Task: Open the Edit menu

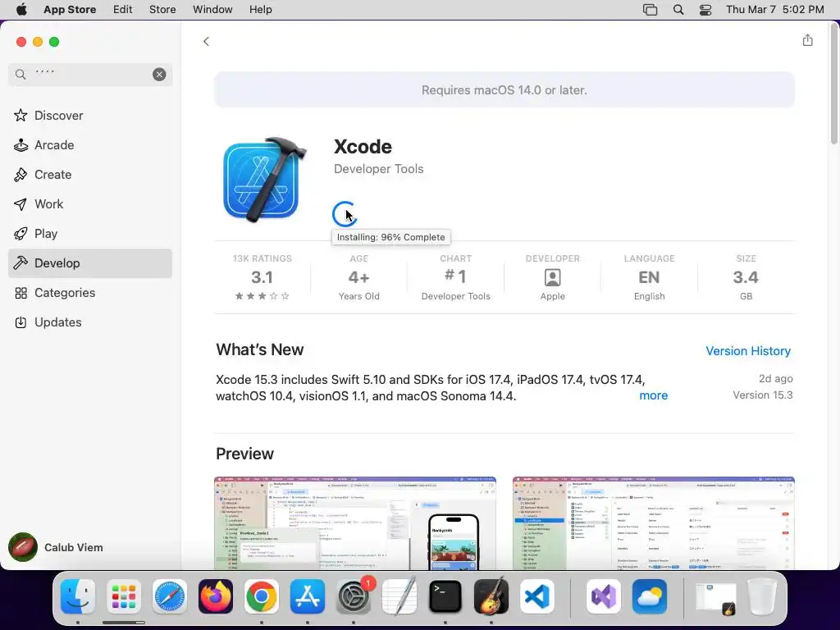Action: click(x=123, y=9)
